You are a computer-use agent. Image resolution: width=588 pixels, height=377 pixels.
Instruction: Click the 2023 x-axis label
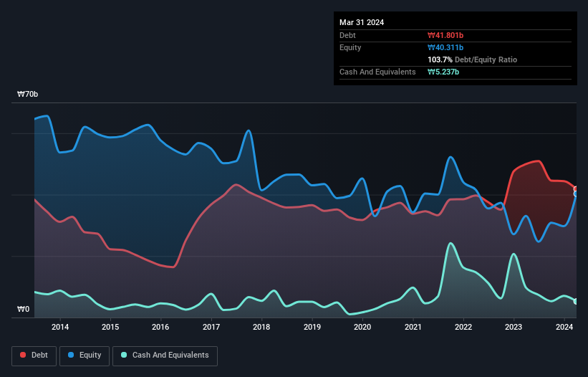click(x=514, y=327)
